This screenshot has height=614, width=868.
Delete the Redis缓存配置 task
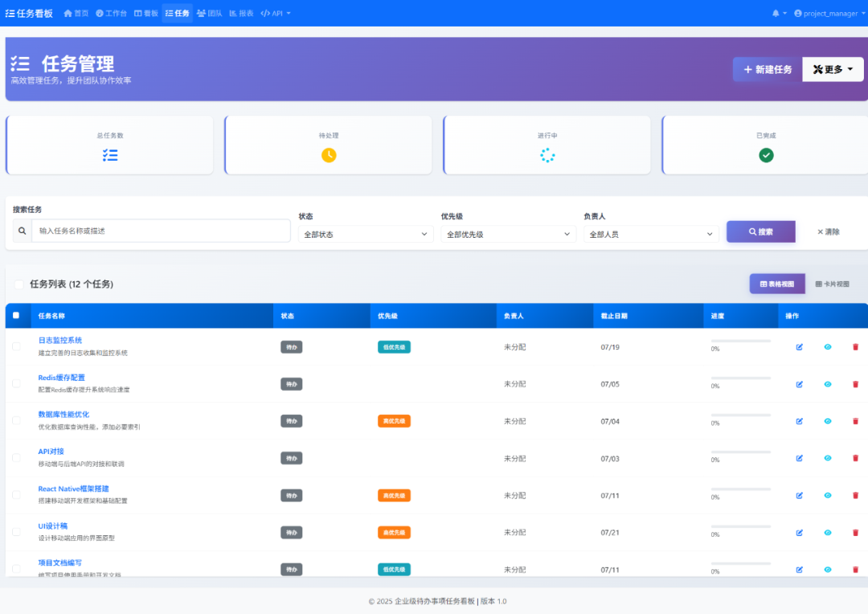855,384
